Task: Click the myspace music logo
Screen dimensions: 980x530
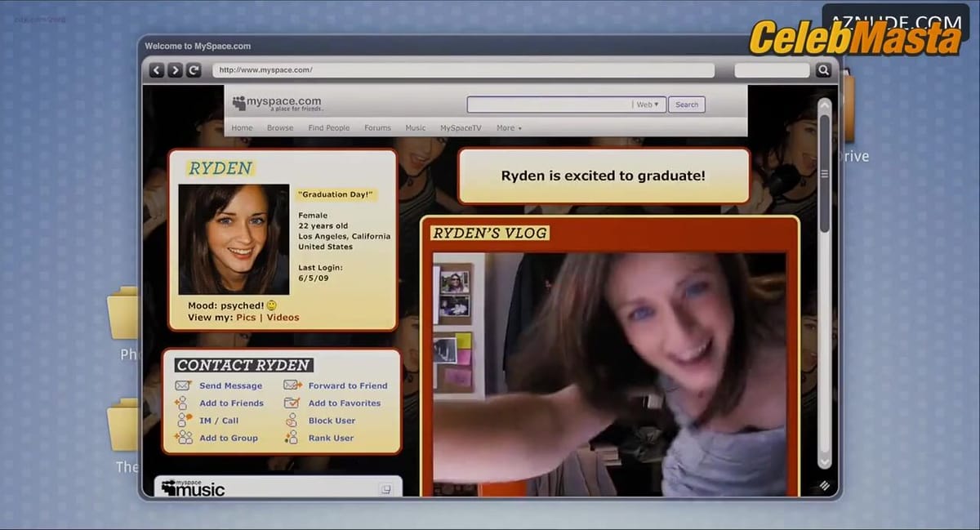Action: [x=193, y=488]
